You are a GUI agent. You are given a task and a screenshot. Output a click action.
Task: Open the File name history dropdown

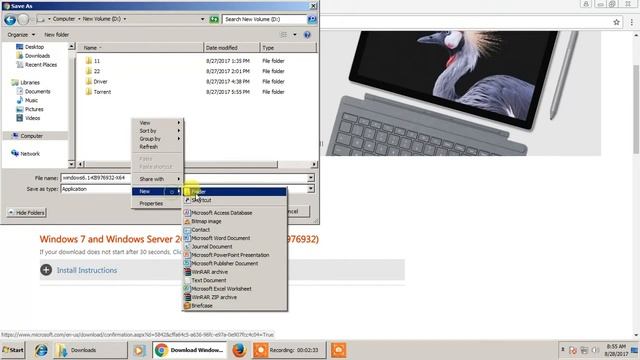click(311, 178)
